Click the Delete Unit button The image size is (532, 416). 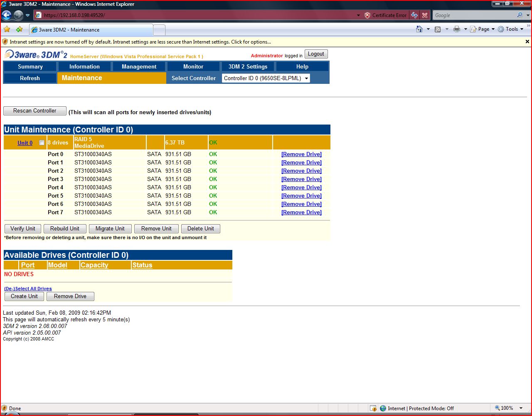(x=201, y=229)
